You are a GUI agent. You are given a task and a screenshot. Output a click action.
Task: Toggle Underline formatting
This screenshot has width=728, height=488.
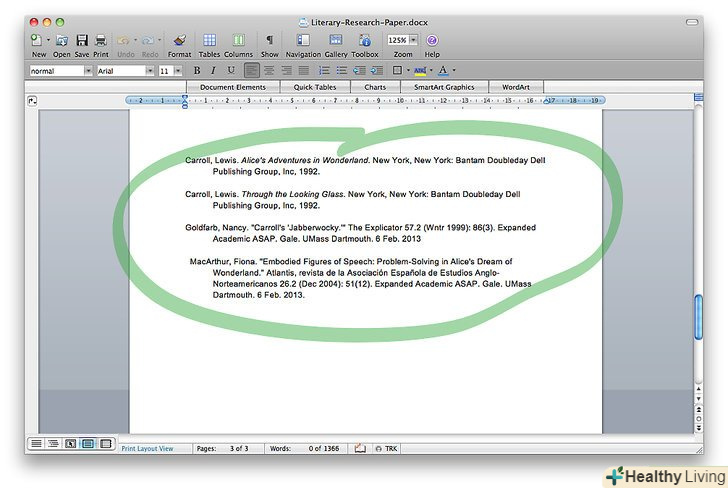tap(231, 71)
